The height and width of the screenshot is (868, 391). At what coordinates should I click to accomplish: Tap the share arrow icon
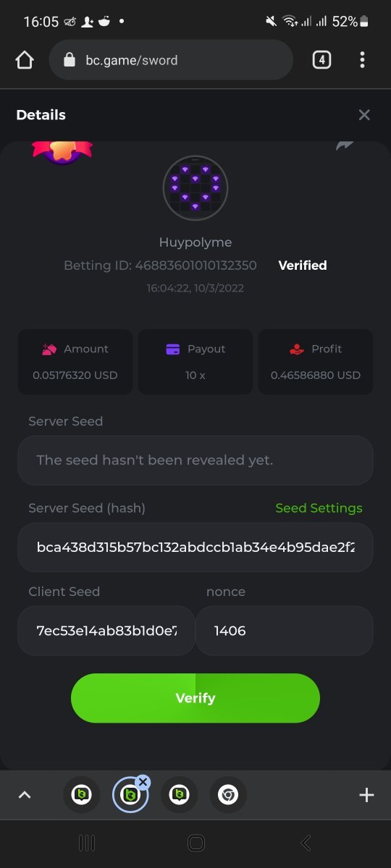coord(345,145)
